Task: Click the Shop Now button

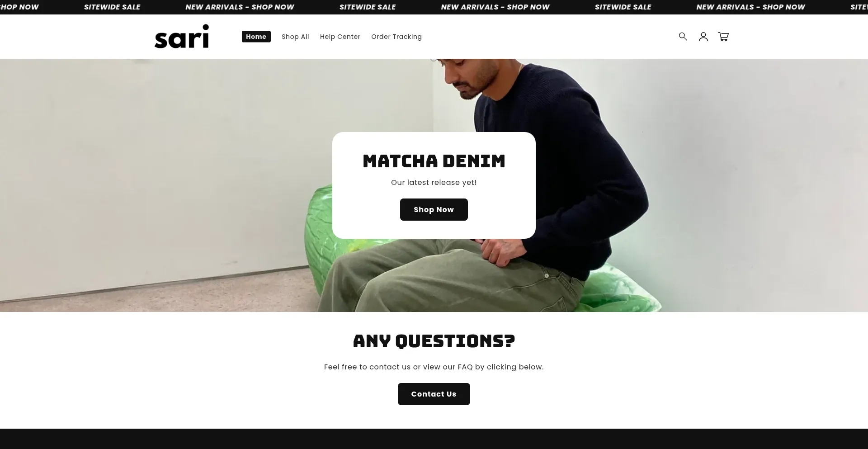Action: coord(434,209)
